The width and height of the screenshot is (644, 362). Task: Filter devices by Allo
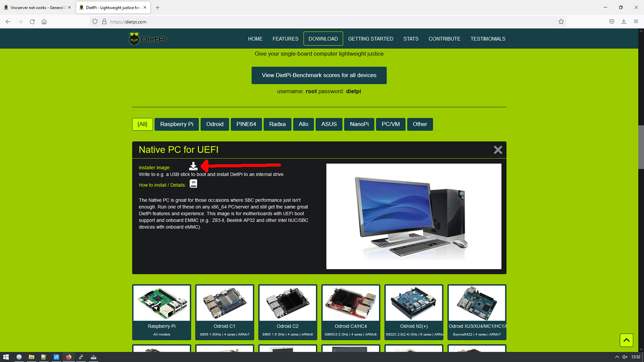pos(303,124)
